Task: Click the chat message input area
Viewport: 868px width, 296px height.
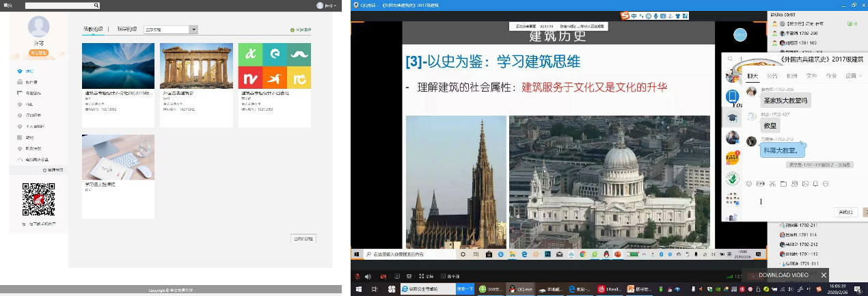Action: [803, 198]
